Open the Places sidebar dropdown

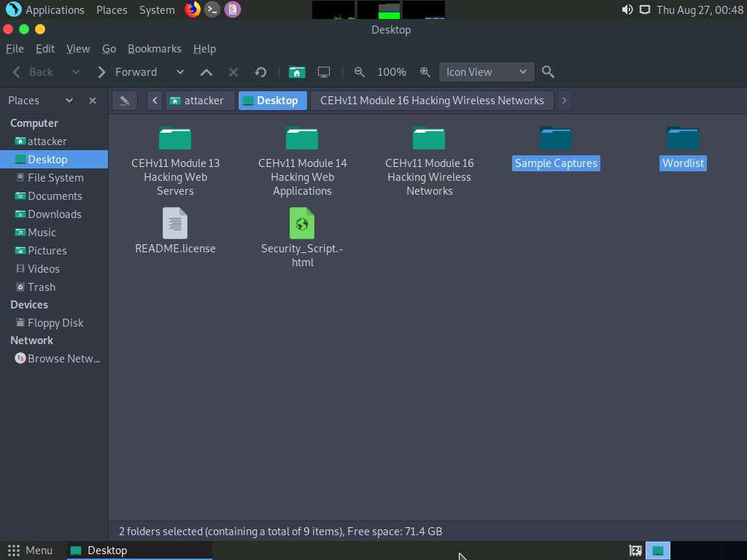(69, 100)
